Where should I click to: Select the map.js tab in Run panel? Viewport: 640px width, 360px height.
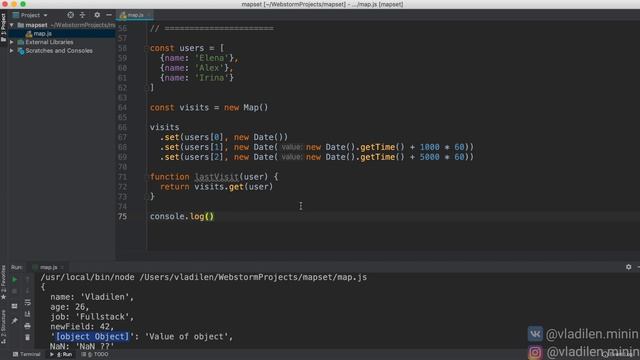pos(48,267)
